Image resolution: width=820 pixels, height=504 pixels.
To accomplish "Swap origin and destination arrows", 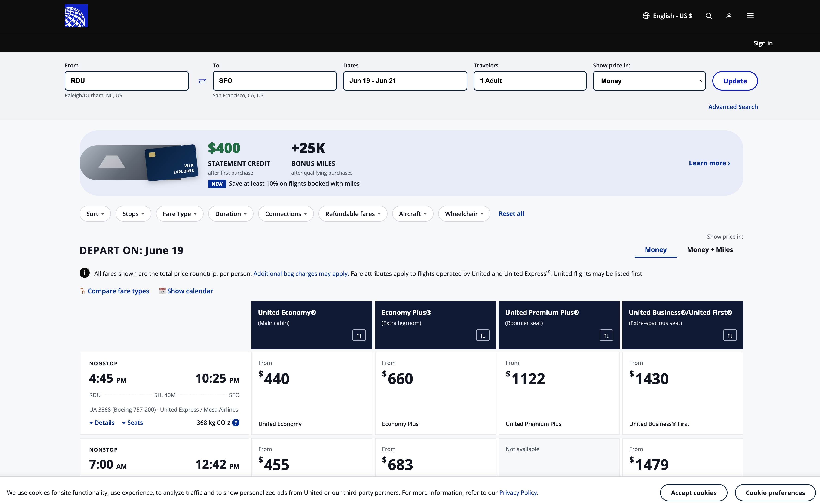I will [x=202, y=81].
